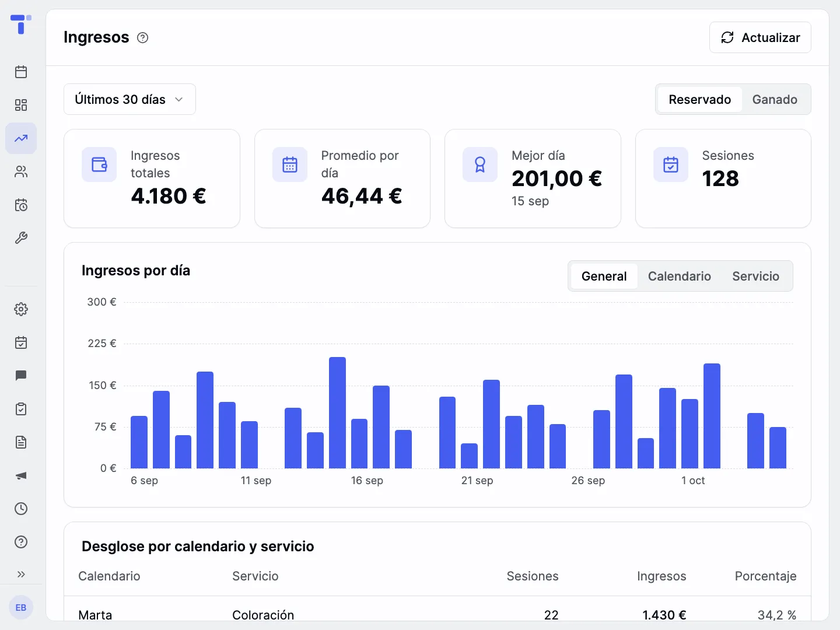Screen dimensions: 840x630
Task: Click Desglose por calendario y servicio heading
Action: [x=198, y=547]
